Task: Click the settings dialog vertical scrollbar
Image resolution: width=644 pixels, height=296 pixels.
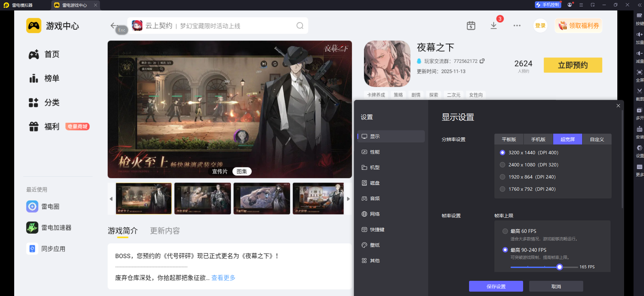Action: click(622, 159)
